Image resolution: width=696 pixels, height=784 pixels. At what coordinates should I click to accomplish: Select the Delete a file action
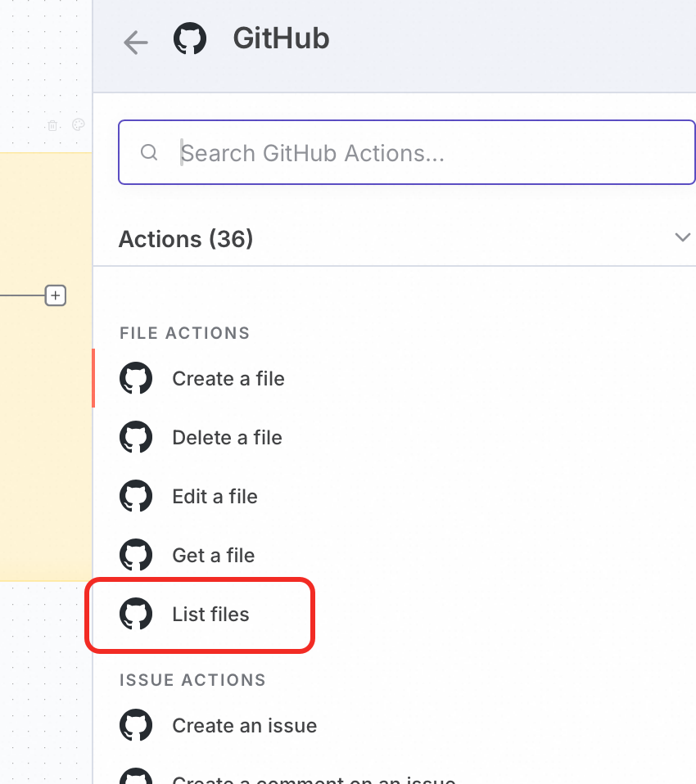pos(227,438)
